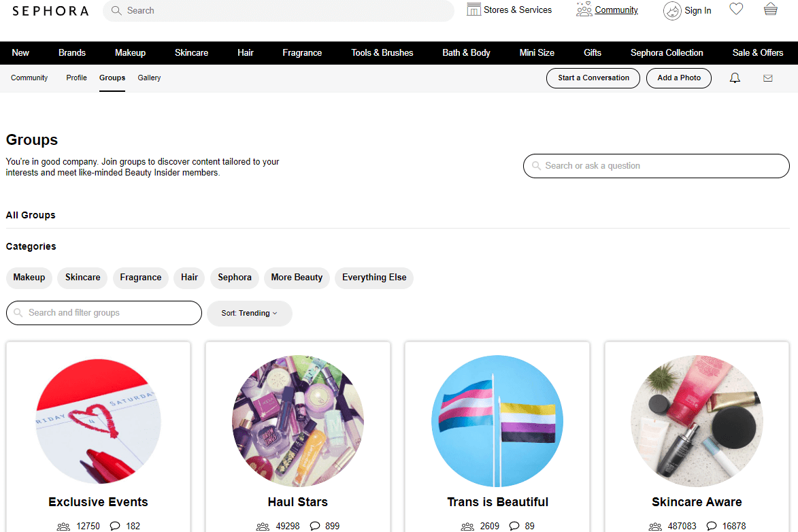Click the Community people icon
The height and width of the screenshot is (532, 798).
pyautogui.click(x=583, y=10)
